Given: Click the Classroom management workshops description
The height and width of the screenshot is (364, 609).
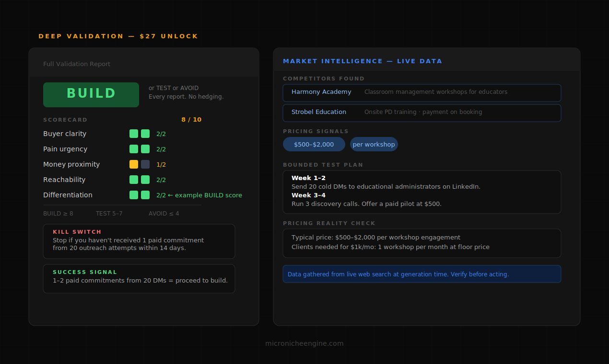Looking at the screenshot, I should click(x=436, y=92).
